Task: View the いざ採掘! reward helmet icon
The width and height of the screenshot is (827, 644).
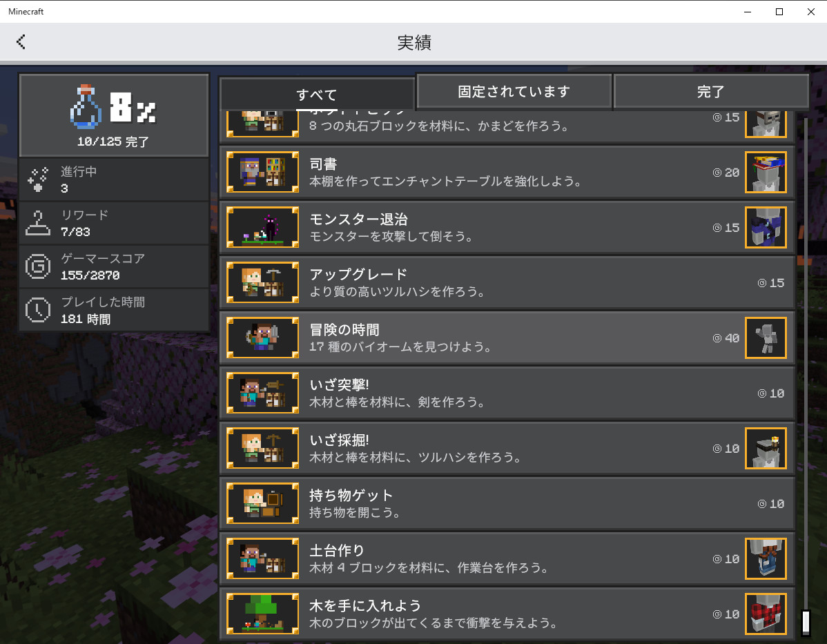Action: pos(766,448)
